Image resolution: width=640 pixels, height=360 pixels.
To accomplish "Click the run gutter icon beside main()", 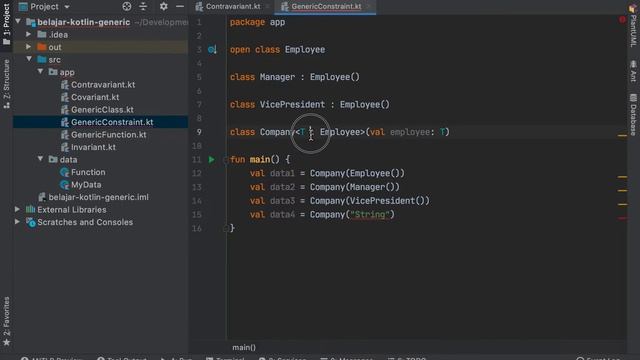I will coord(211,160).
